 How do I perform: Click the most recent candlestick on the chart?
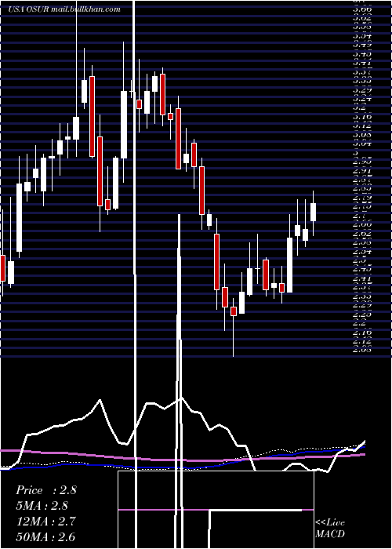coord(314,213)
